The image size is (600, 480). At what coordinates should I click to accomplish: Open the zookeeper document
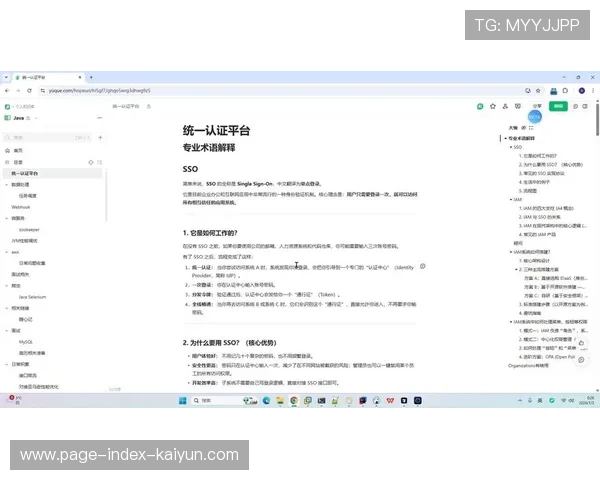click(x=29, y=230)
